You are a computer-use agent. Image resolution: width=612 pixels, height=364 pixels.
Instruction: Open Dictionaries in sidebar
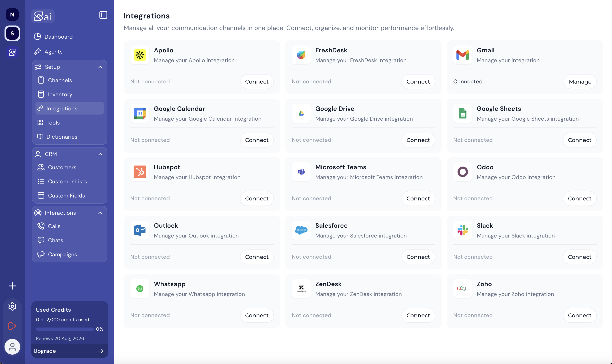coord(69,137)
